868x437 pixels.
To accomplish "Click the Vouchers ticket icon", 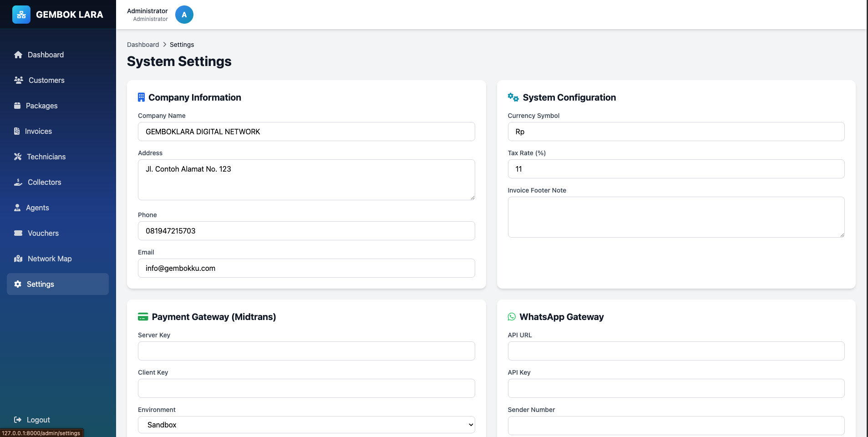I will click(18, 233).
